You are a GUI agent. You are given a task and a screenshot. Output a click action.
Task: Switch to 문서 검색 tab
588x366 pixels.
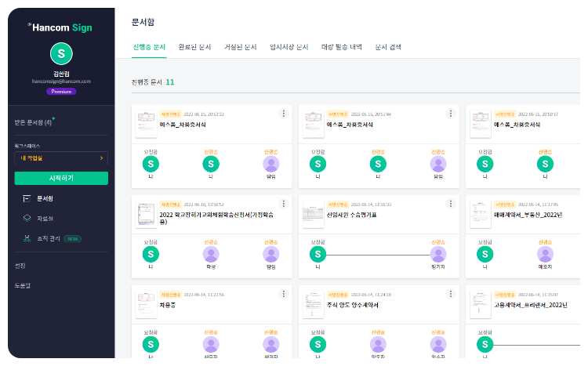pos(388,47)
